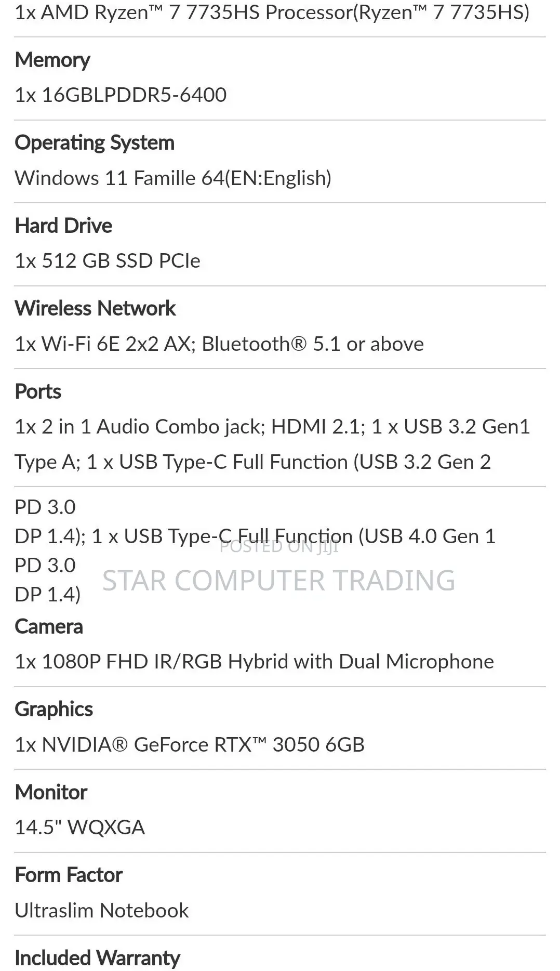560x971 pixels.
Task: Select the Included Warranty heading
Action: pos(98,958)
